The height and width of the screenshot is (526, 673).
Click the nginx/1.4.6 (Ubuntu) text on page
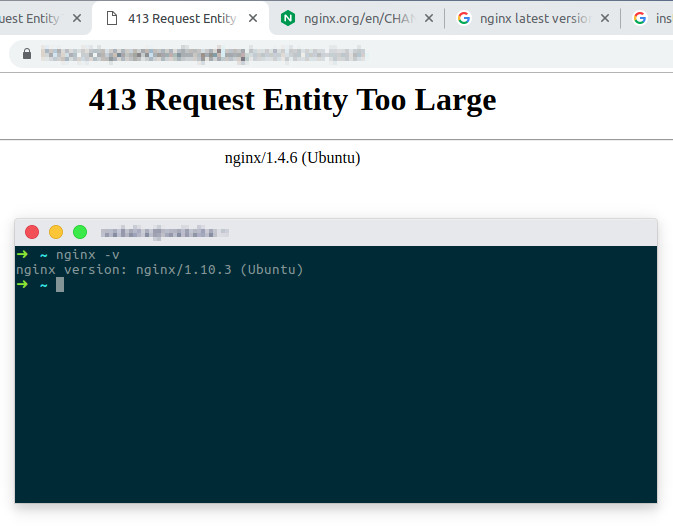pyautogui.click(x=292, y=158)
